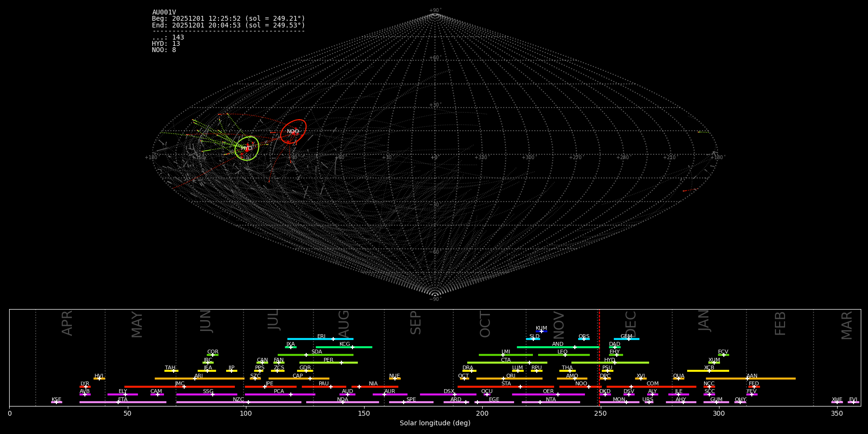Click the magenta OER shower bar
The width and height of the screenshot is (868, 434).
point(548,394)
